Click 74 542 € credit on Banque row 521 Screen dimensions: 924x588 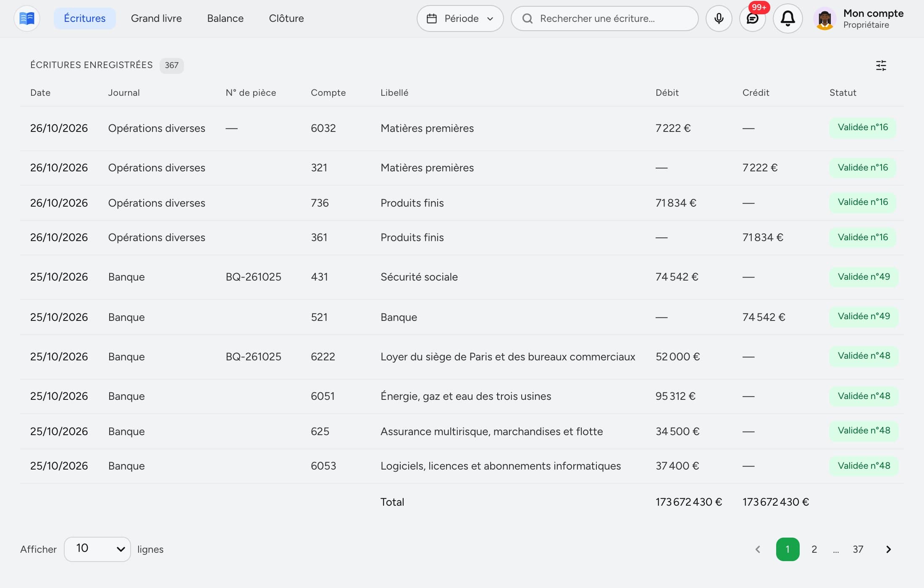764,318
